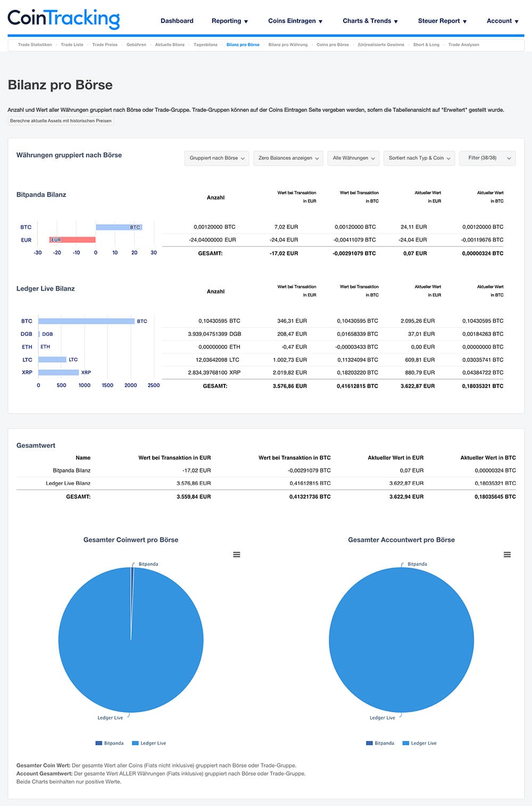Open Trade Statistiken subpage
Image resolution: width=532 pixels, height=806 pixels.
click(35, 45)
